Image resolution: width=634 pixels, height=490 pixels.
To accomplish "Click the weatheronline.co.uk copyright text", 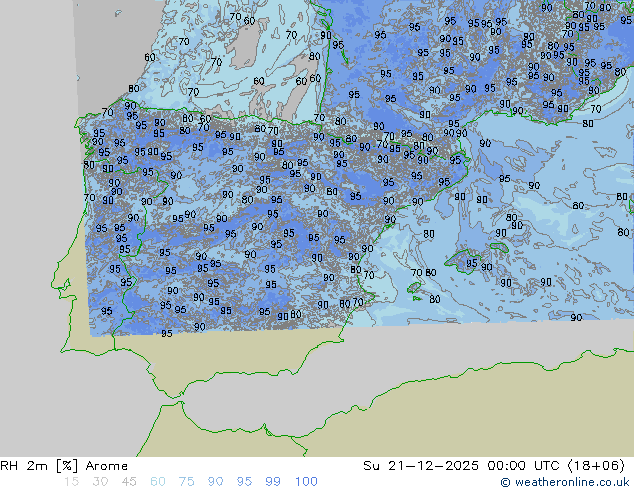I will point(565,482).
